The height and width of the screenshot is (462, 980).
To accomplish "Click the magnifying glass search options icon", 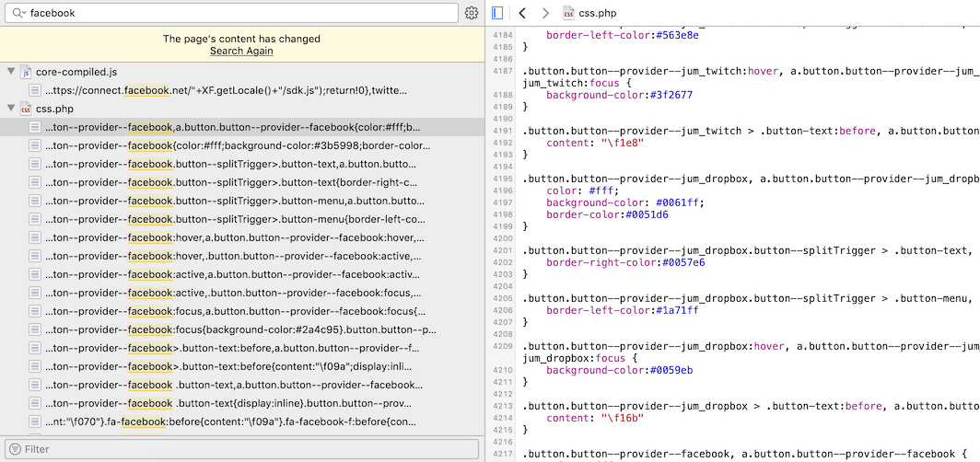I will [x=19, y=14].
